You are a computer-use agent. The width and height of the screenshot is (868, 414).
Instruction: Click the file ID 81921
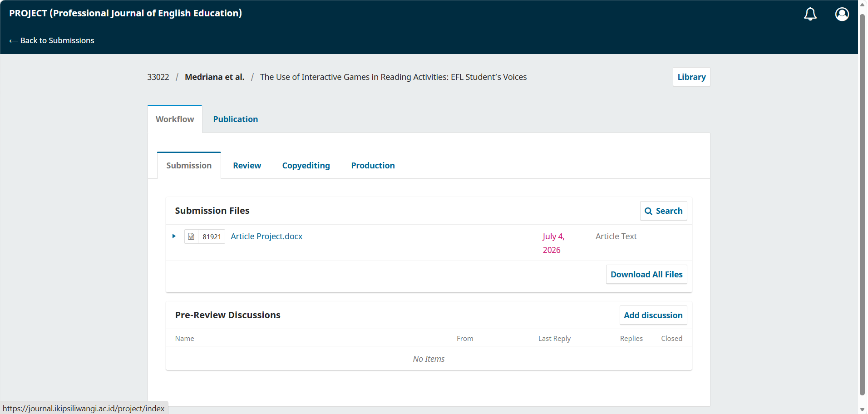point(212,237)
